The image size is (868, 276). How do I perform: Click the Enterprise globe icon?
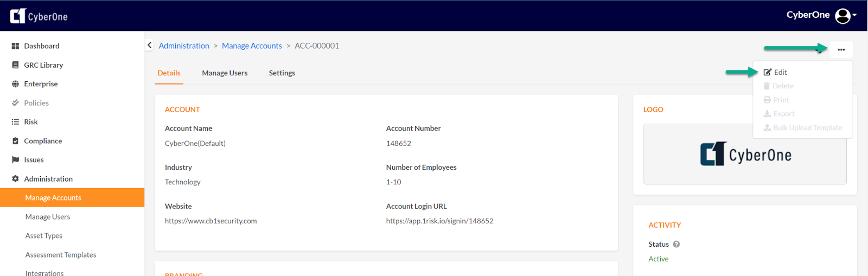pos(15,84)
